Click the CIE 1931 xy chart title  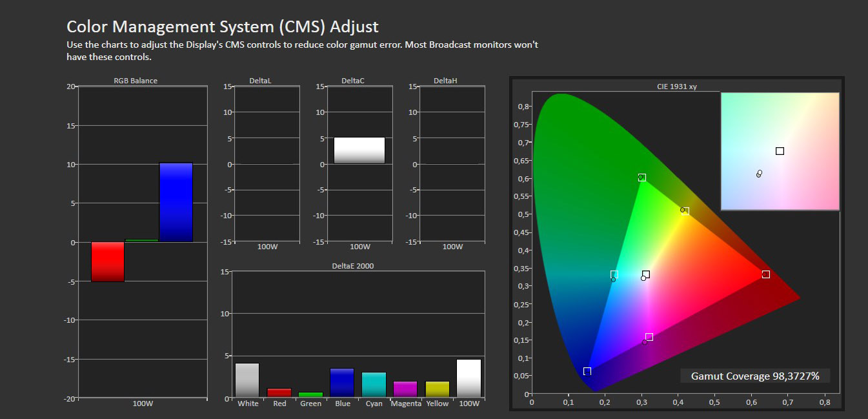(x=676, y=86)
